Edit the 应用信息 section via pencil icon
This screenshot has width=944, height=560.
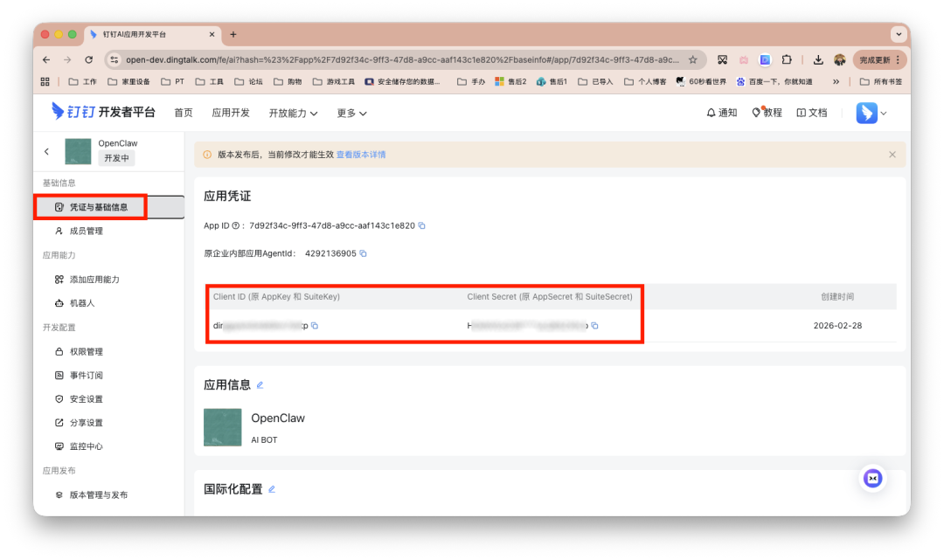pos(260,384)
